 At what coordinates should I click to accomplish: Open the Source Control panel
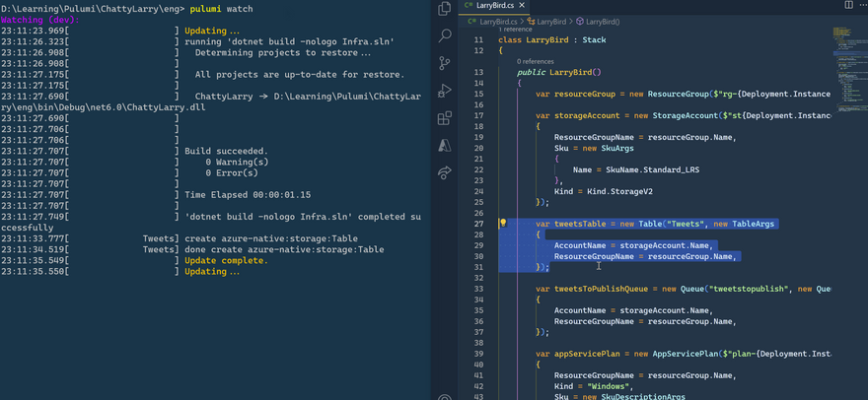click(x=445, y=63)
